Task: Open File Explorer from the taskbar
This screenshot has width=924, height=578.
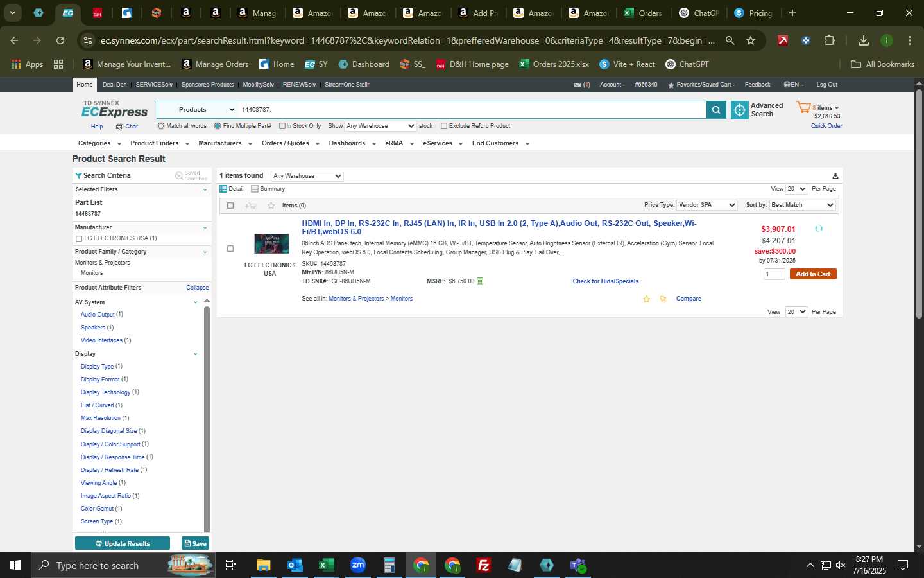Action: [x=264, y=565]
